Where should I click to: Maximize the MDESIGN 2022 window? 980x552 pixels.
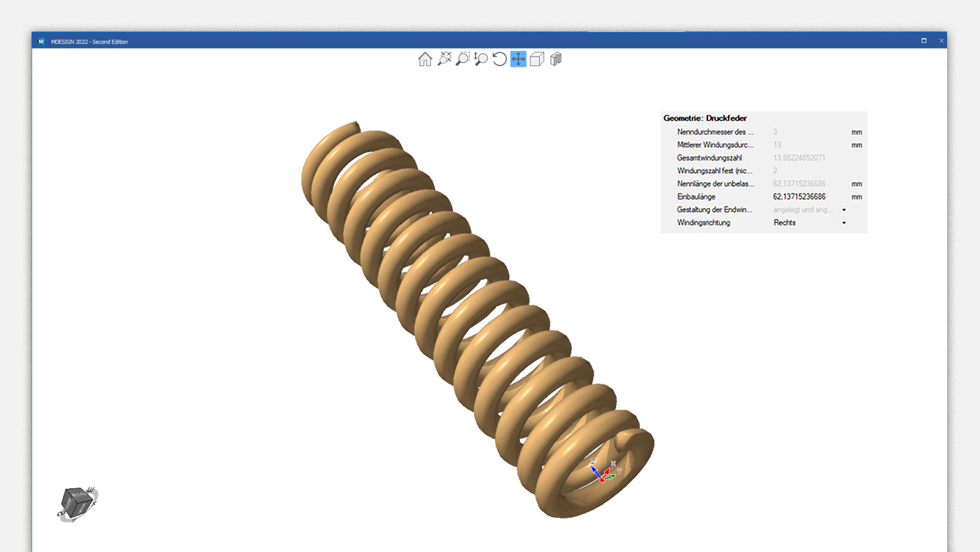click(x=924, y=41)
